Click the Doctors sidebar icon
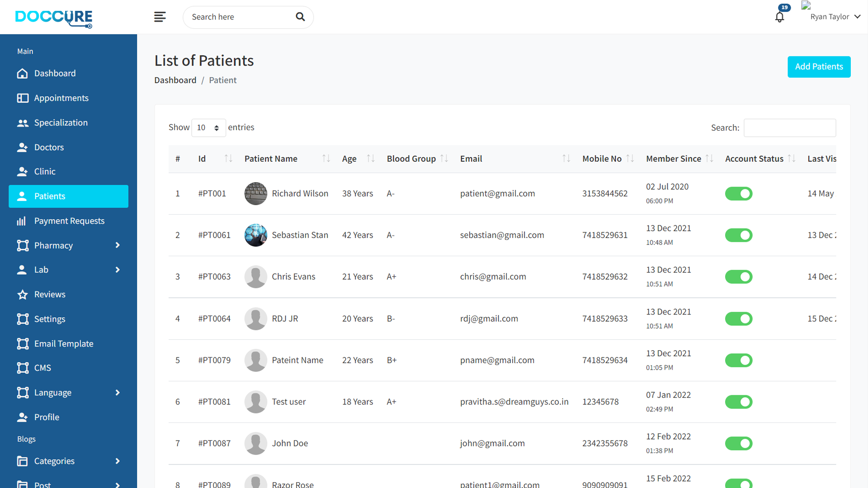This screenshot has width=868, height=488. click(22, 147)
